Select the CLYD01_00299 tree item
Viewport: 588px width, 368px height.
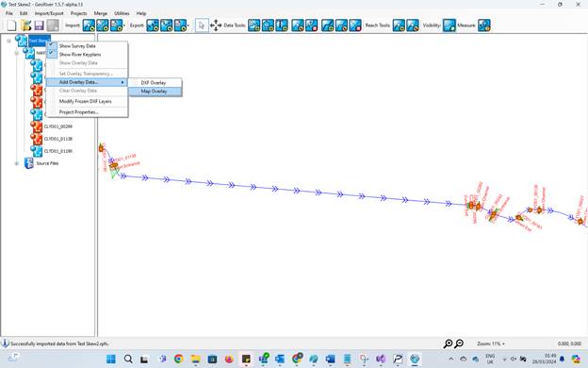58,126
